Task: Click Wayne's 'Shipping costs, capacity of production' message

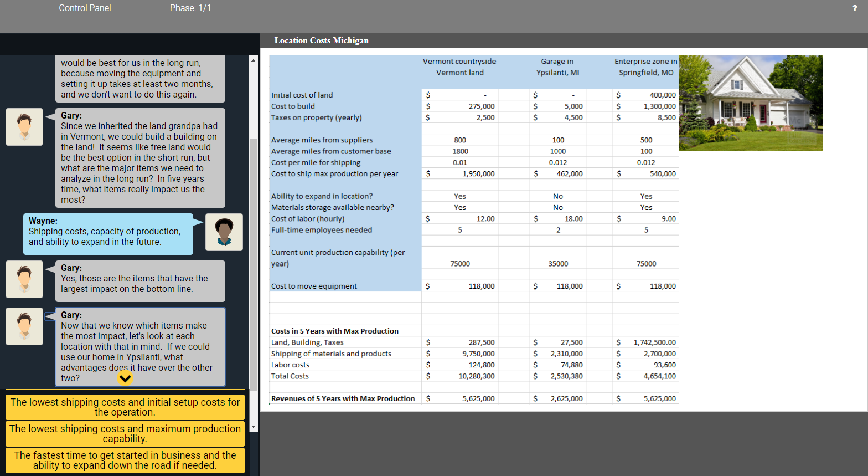Action: pos(108,234)
